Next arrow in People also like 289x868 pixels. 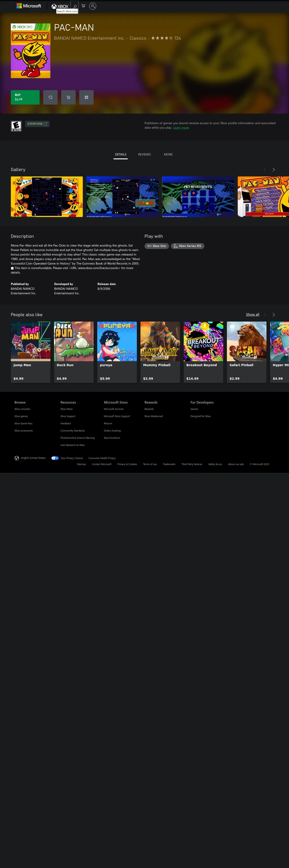[x=273, y=315]
